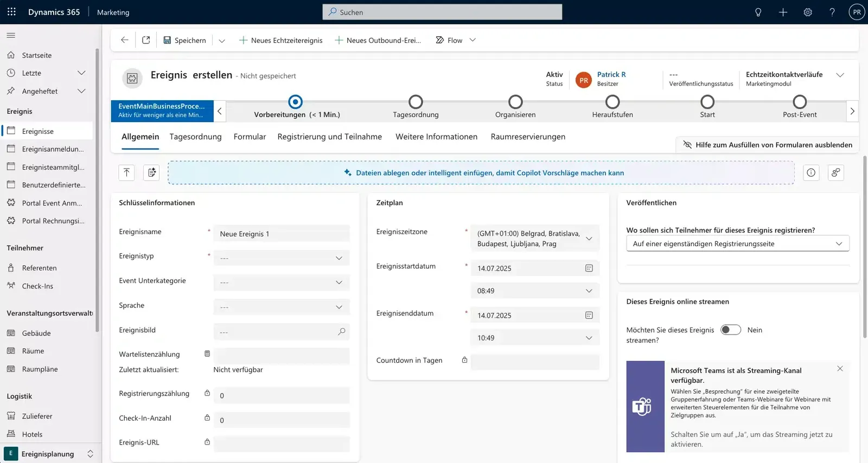Click the Ereignisname input field

[282, 234]
